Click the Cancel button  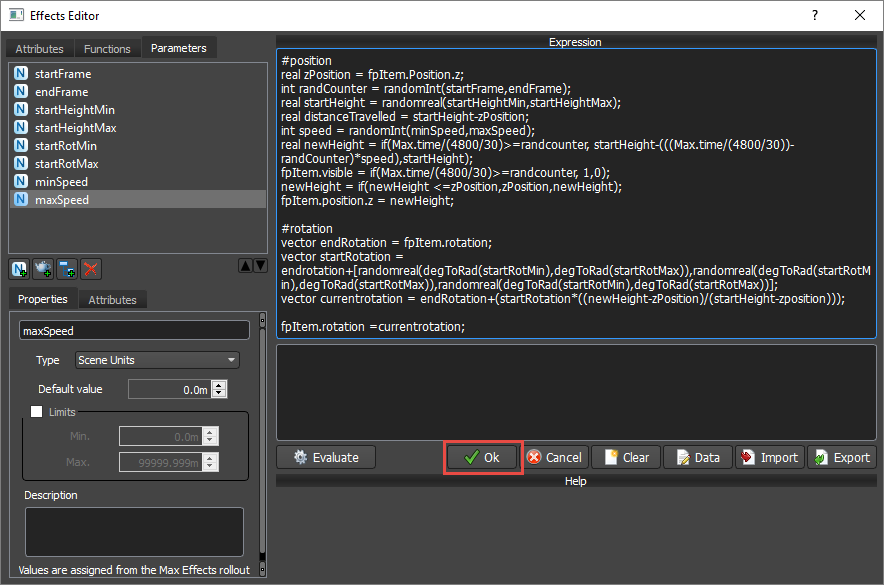click(554, 457)
